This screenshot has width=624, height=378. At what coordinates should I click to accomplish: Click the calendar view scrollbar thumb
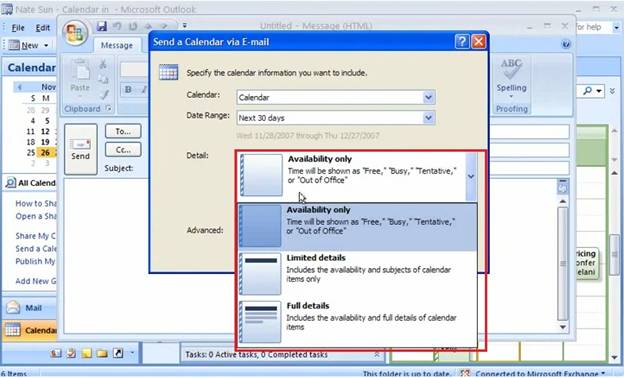(615, 255)
